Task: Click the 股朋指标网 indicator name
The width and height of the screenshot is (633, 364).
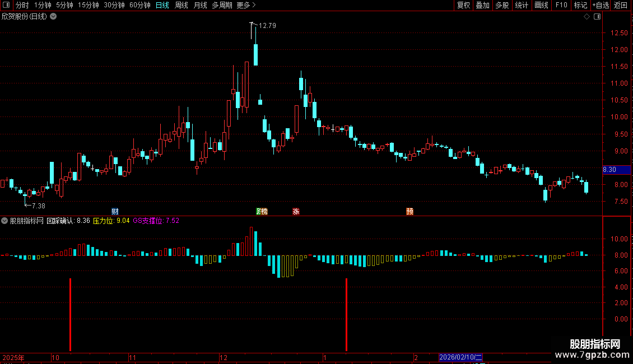Action: coord(27,221)
